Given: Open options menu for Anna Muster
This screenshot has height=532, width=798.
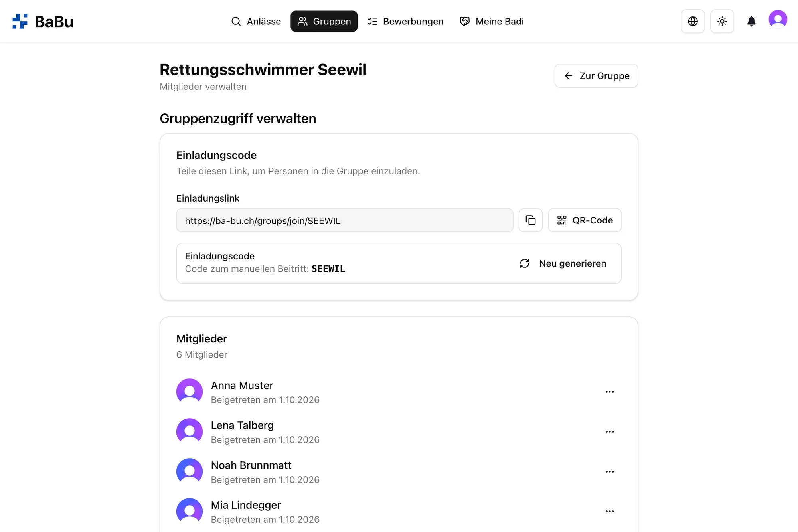Looking at the screenshot, I should click(x=609, y=392).
